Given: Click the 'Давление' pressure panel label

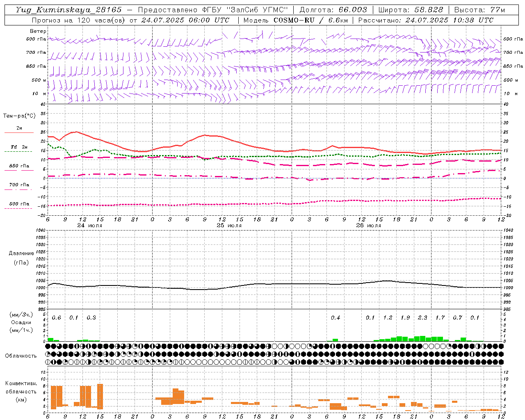Looking at the screenshot, I should (21, 253).
